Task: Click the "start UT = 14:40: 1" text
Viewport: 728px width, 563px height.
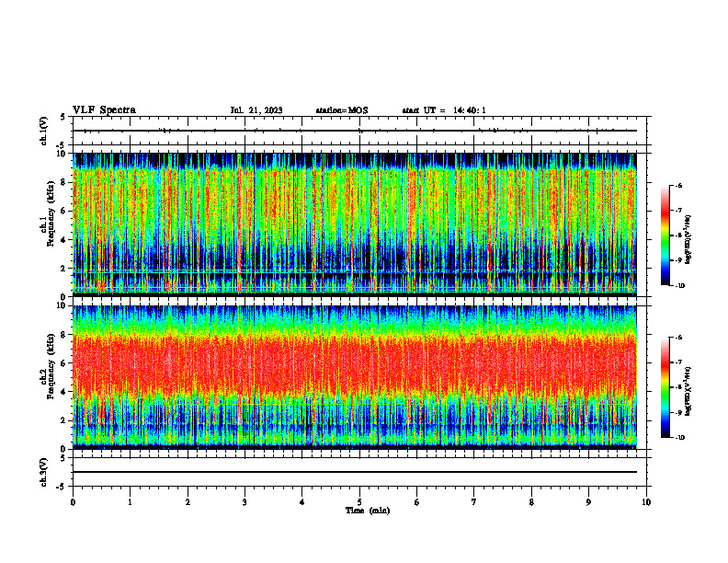Action: 444,110
